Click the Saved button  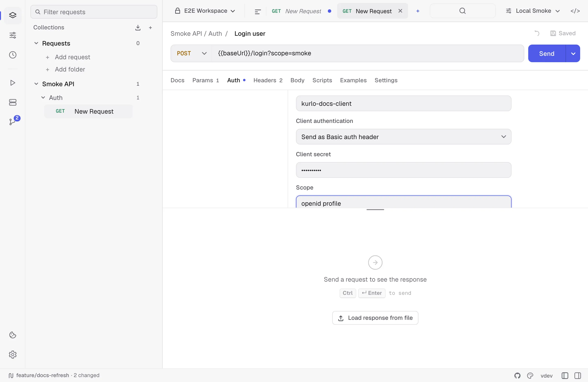click(563, 33)
